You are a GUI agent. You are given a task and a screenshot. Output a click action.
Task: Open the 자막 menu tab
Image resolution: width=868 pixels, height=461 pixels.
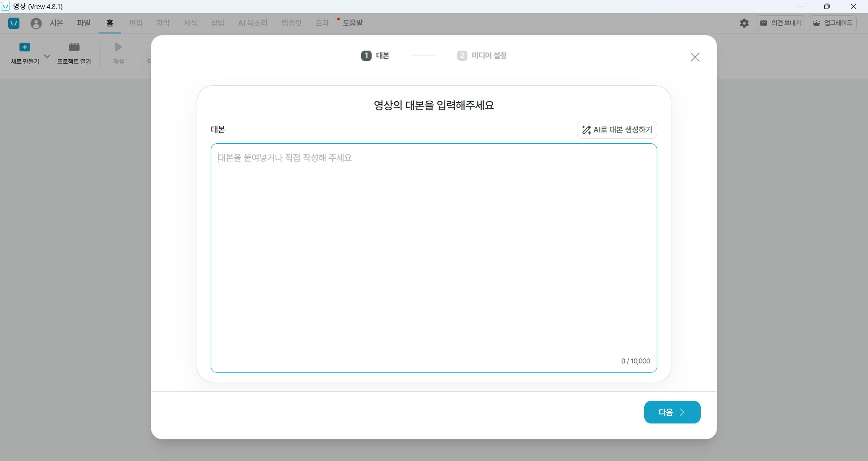(163, 23)
